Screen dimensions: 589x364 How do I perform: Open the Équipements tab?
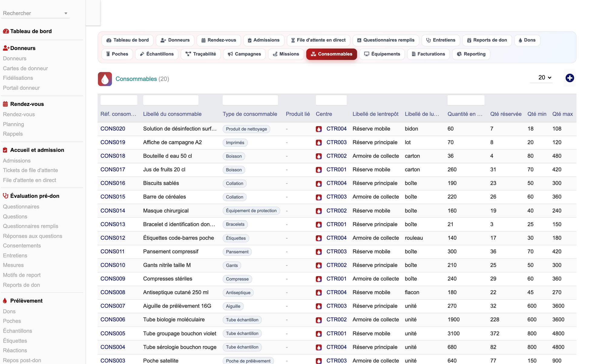click(x=382, y=54)
